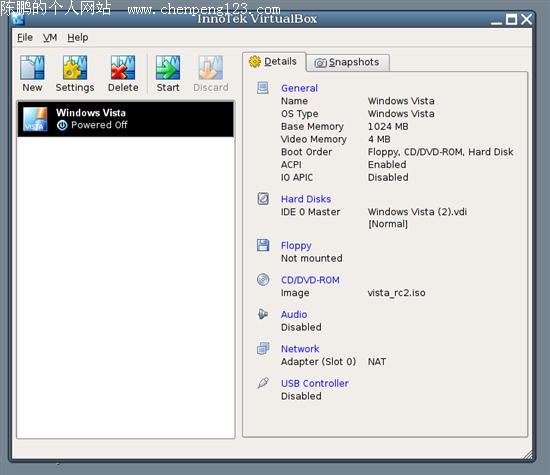Screen dimensions: 550x475
Task: Click the window resize grip corner
Action: [527, 455]
